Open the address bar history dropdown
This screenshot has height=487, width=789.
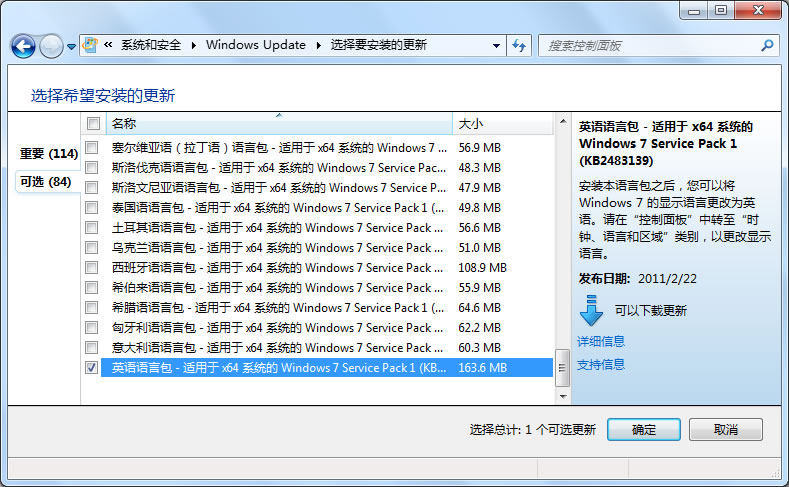point(496,46)
